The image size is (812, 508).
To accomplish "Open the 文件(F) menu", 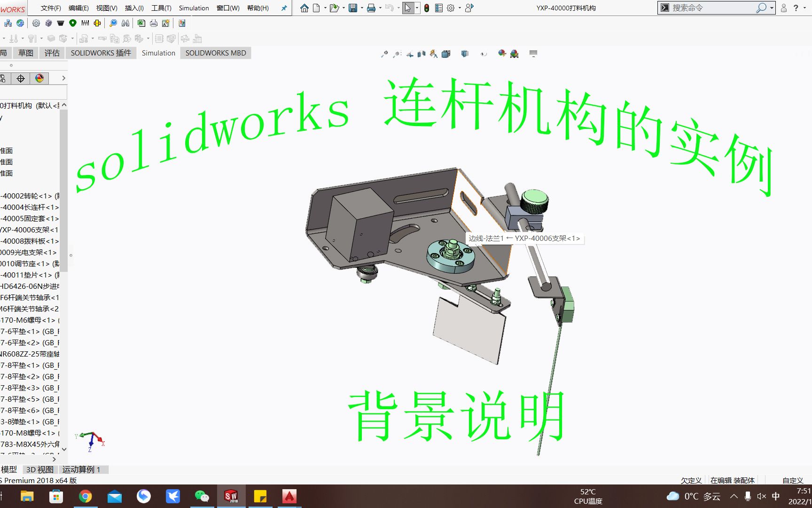I will click(51, 8).
